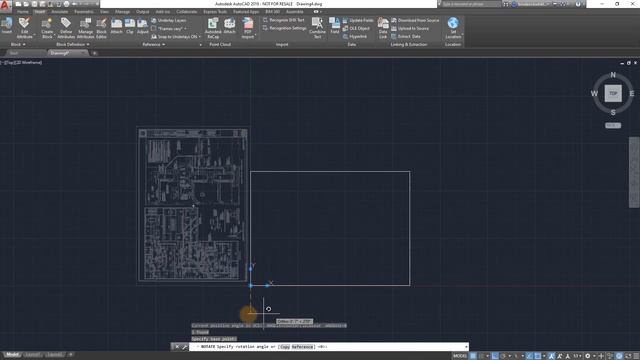This screenshot has height=360, width=640.
Task: Expand the Block Definition panel
Action: [x=72, y=44]
